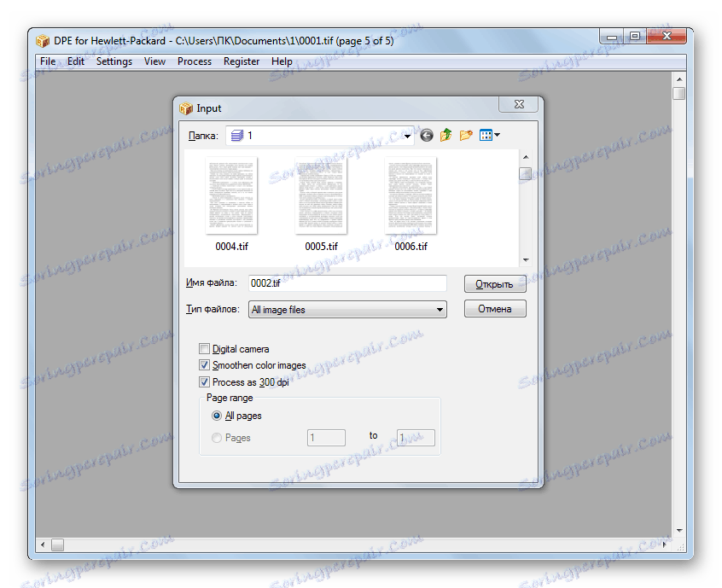The height and width of the screenshot is (588, 722).
Task: Open the view menu icon
Action: tap(489, 136)
